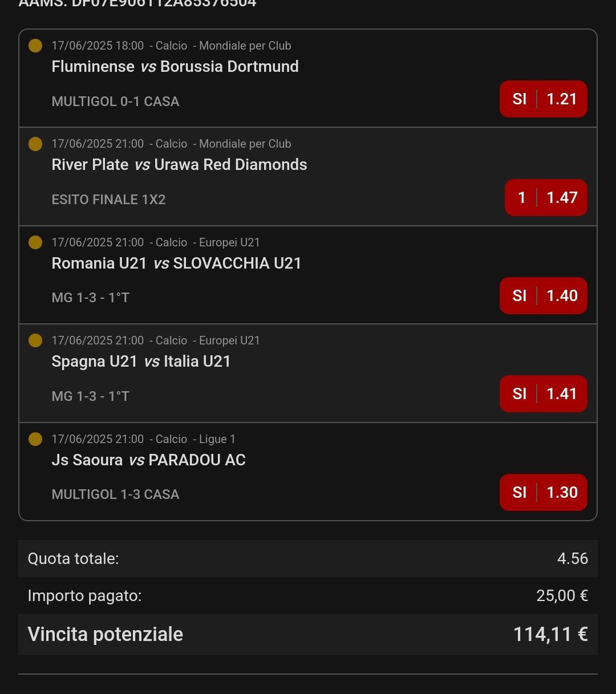Tap the SI 1.40 odds button
The height and width of the screenshot is (694, 616).
(x=544, y=296)
